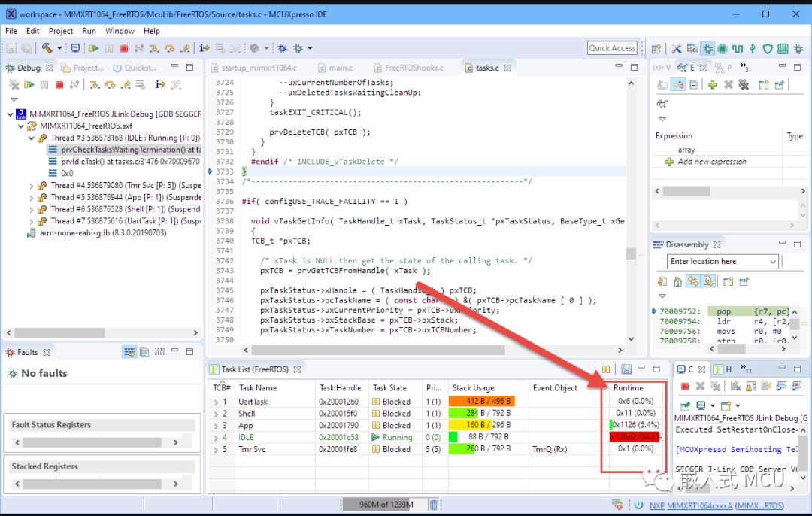The image size is (812, 516).
Task: Click the NXP MIMXRT1064xxxxA status link
Action: coord(717,505)
